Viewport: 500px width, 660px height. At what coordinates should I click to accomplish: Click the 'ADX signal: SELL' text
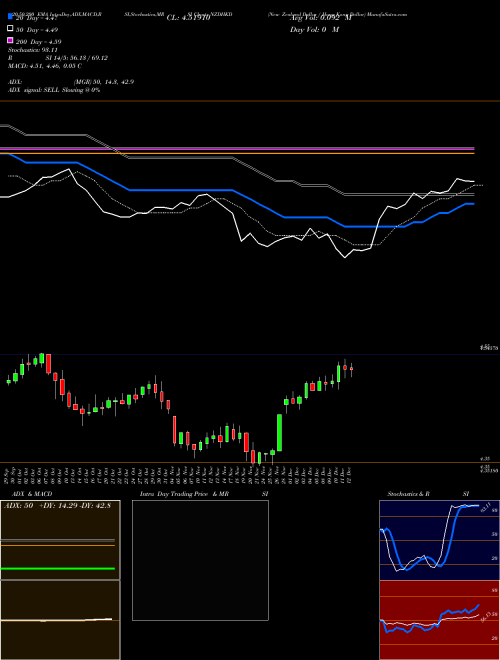pyautogui.click(x=34, y=90)
